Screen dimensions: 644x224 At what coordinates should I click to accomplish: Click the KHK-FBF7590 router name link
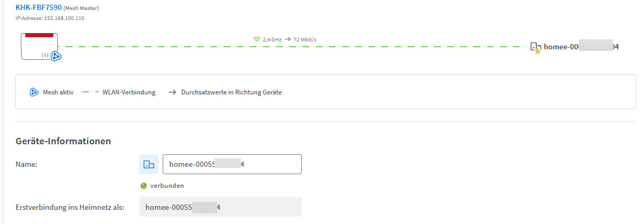click(38, 8)
